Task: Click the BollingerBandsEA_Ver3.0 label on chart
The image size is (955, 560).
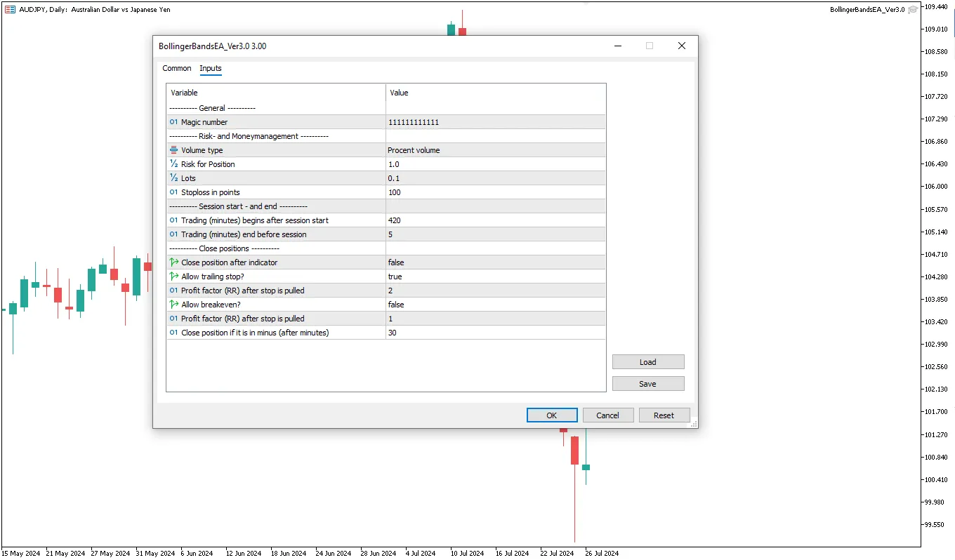Action: (867, 10)
